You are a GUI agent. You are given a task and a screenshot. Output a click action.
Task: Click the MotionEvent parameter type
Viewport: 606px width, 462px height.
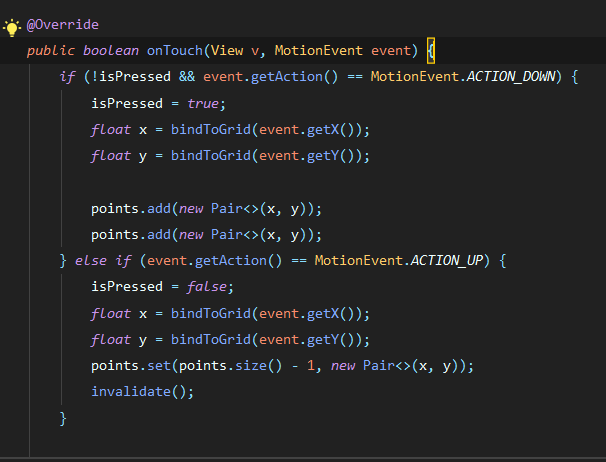pyautogui.click(x=318, y=50)
